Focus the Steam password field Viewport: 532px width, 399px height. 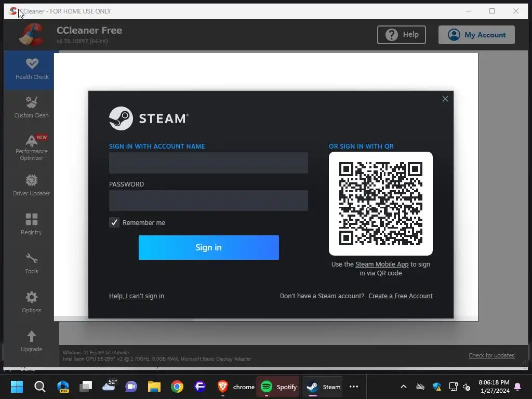tap(208, 201)
